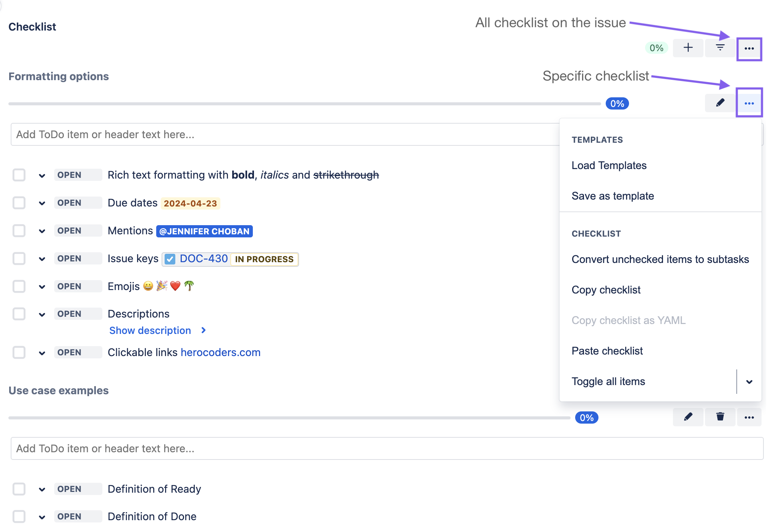Mark Definition of Ready as checked

click(x=19, y=489)
